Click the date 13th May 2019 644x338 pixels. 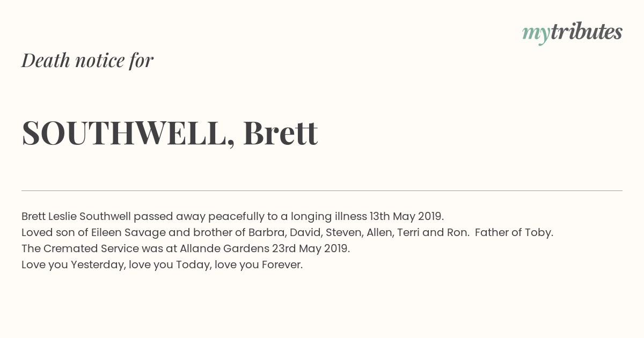(406, 217)
